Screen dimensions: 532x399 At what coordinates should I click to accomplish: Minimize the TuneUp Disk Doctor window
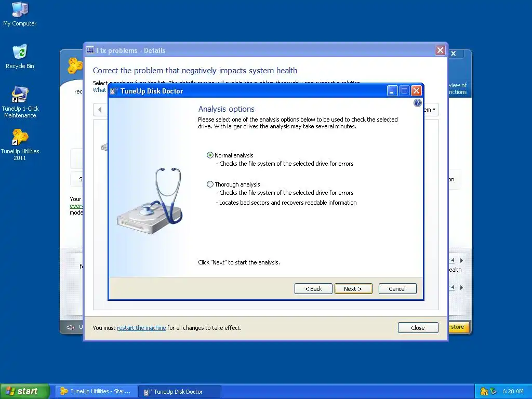[392, 91]
